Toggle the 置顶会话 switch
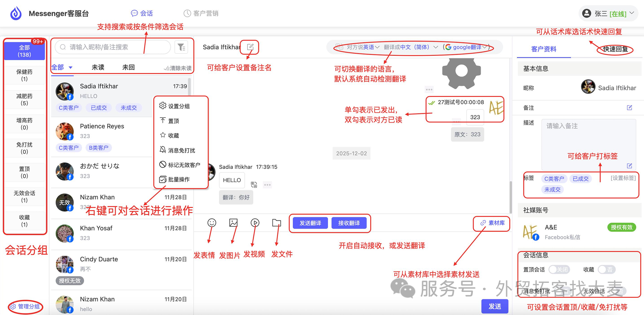644x315 pixels. coord(559,269)
